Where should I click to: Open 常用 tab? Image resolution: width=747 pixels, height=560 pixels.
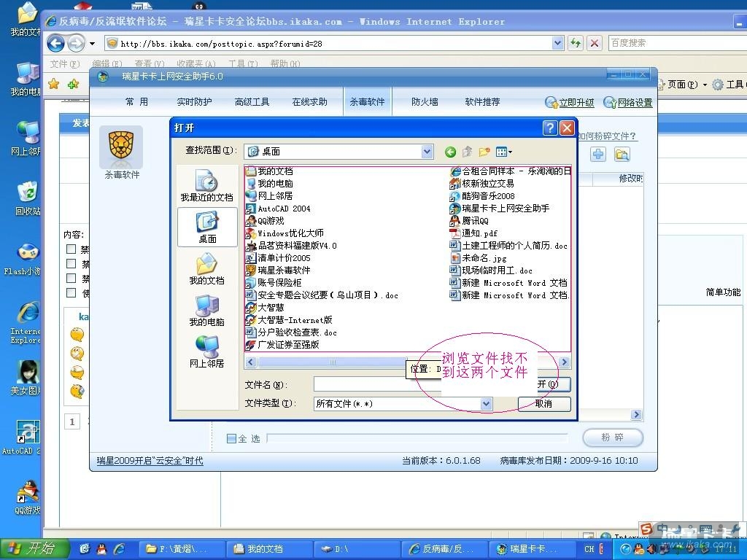pyautogui.click(x=136, y=102)
